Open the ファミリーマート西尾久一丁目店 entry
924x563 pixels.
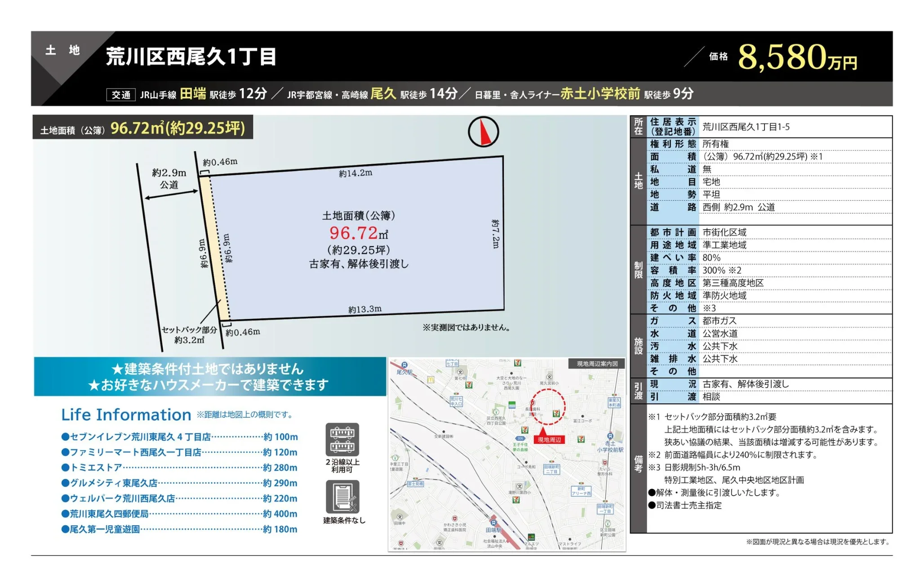click(x=179, y=452)
